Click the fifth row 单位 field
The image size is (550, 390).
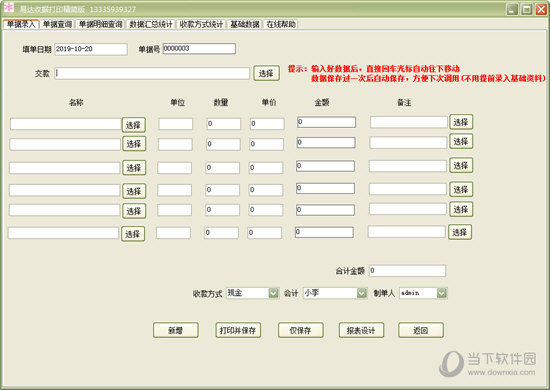pos(174,210)
